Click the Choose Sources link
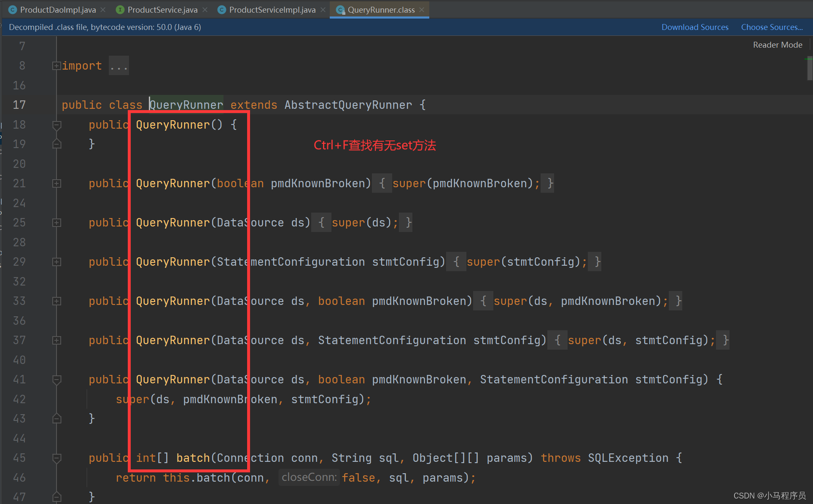This screenshot has height=504, width=813. pos(772,27)
